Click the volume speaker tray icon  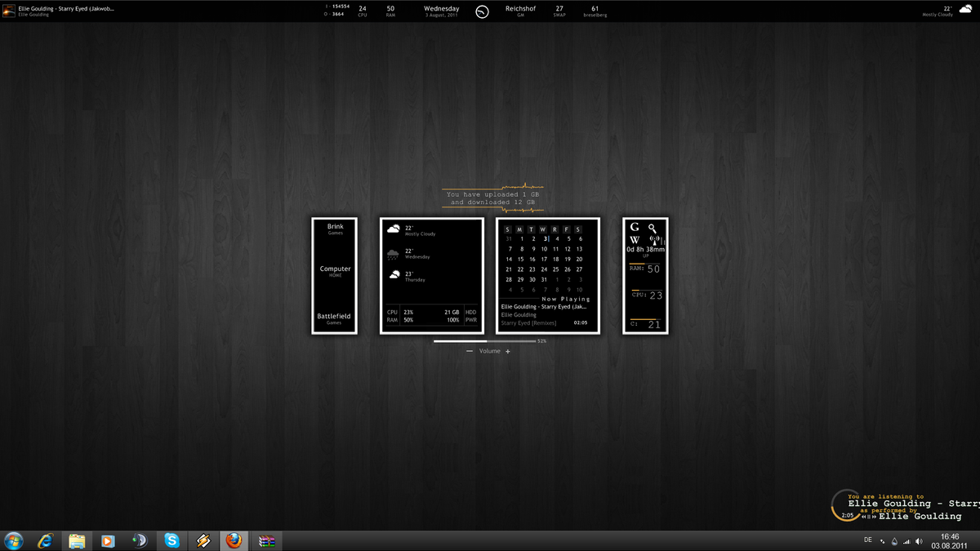tap(919, 541)
